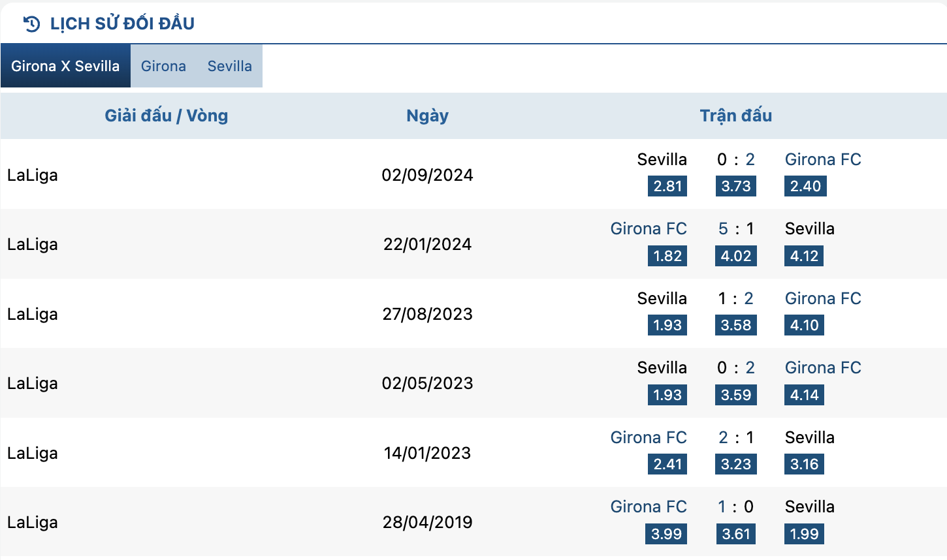Click LaLiga in the 22/01/2024 row

(33, 244)
